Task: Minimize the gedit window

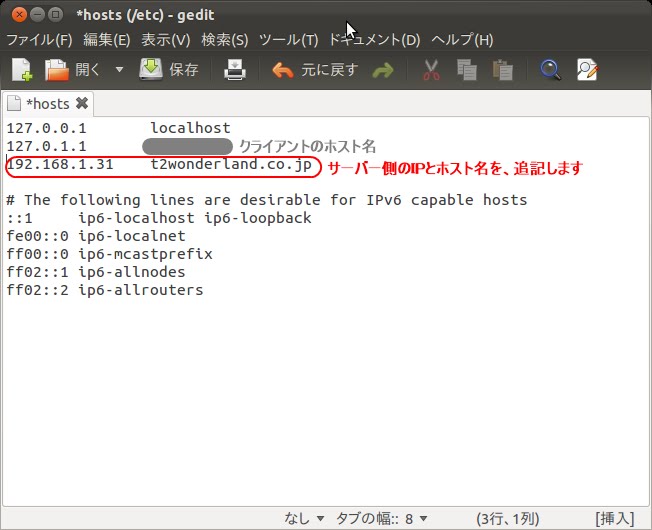Action: pyautogui.click(x=37, y=15)
